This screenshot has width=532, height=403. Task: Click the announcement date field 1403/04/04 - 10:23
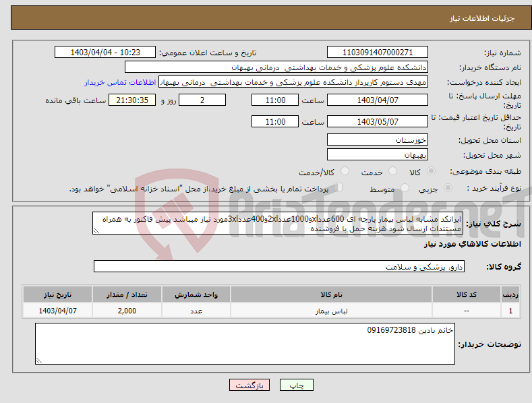pos(105,53)
